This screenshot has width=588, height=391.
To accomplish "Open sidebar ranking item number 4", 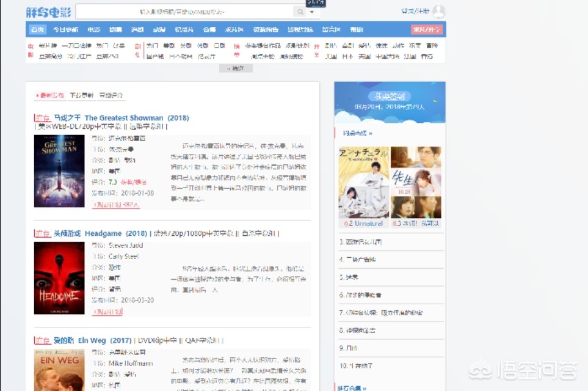I will pyautogui.click(x=357, y=259).
